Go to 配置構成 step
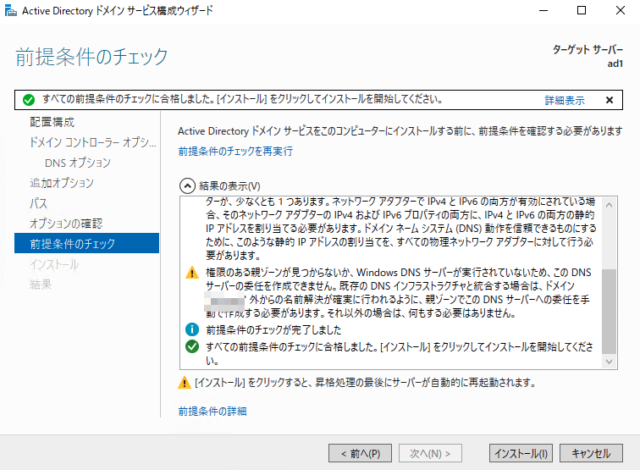This screenshot has width=640, height=470. [52, 122]
